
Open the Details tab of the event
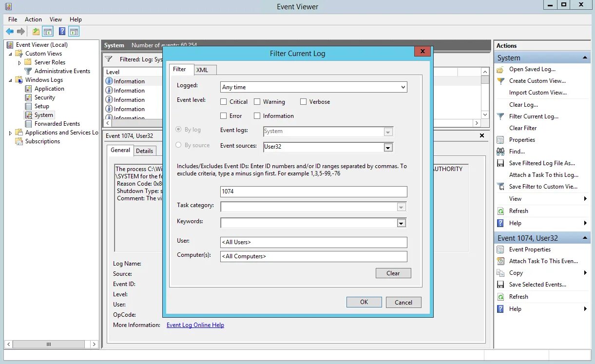pyautogui.click(x=145, y=151)
